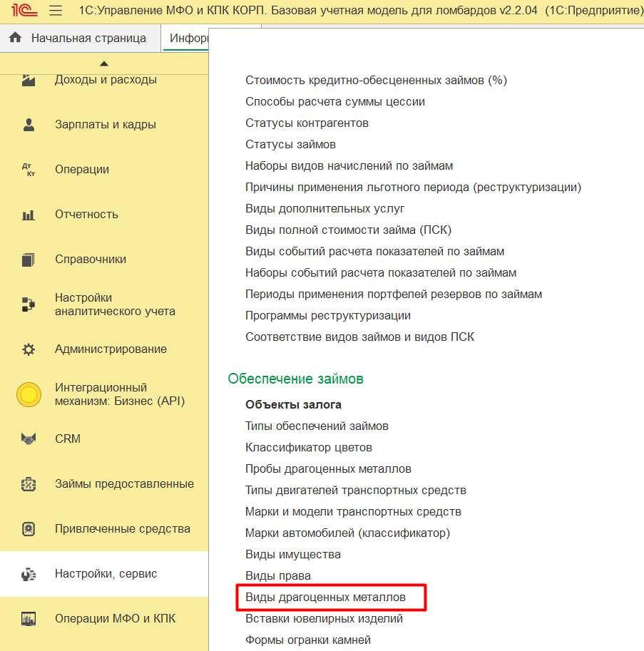This screenshot has height=651, width=644.
Task: Click the Операции Дт/Кт icon
Action: tap(29, 170)
